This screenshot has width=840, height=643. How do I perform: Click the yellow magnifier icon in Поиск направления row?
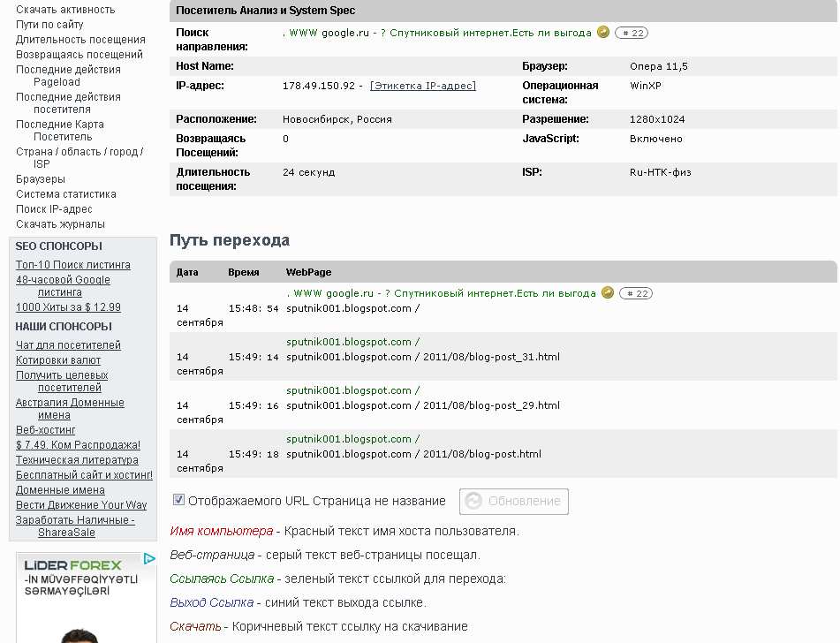(x=603, y=32)
